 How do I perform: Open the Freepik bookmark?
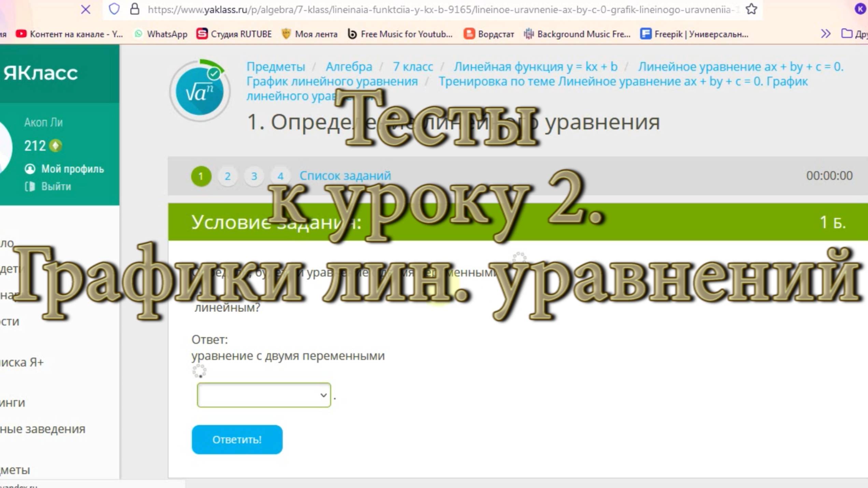(x=695, y=34)
